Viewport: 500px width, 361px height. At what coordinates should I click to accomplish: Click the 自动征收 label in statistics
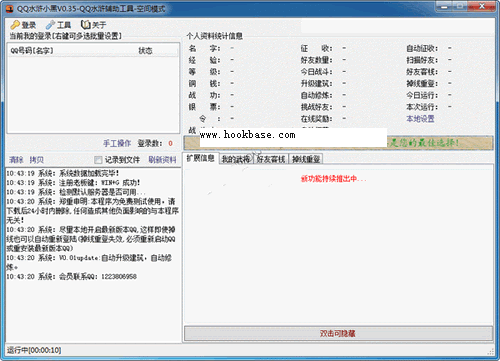[422, 49]
